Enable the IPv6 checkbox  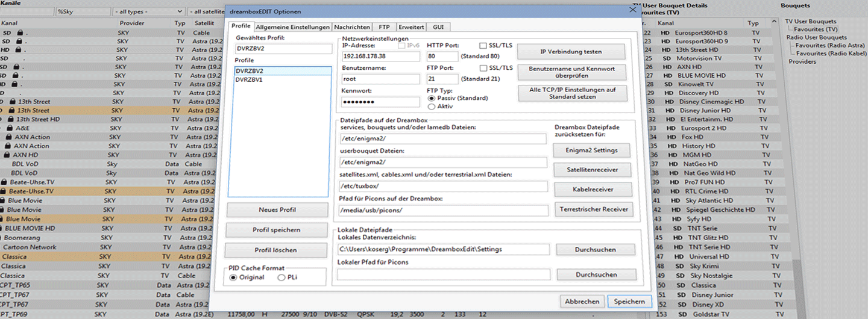click(401, 45)
